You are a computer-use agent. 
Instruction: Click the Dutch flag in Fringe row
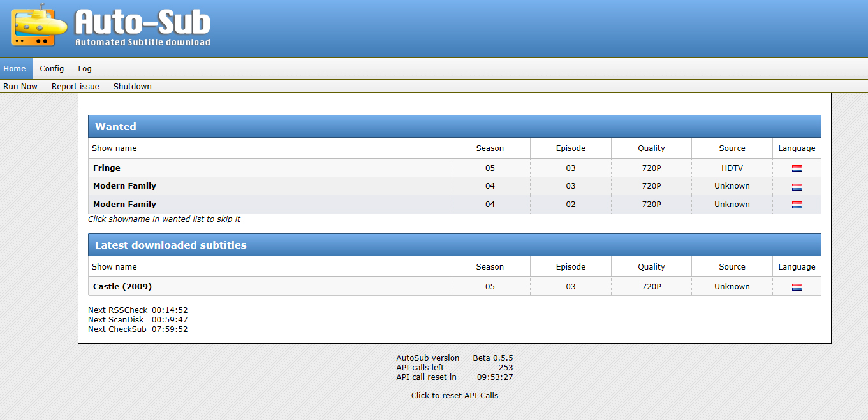tap(797, 169)
